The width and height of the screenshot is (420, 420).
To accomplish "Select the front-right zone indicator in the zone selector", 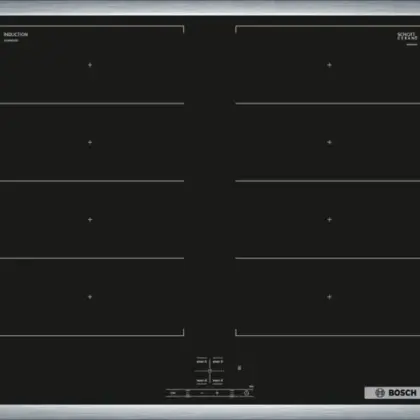I will pyautogui.click(x=218, y=381).
